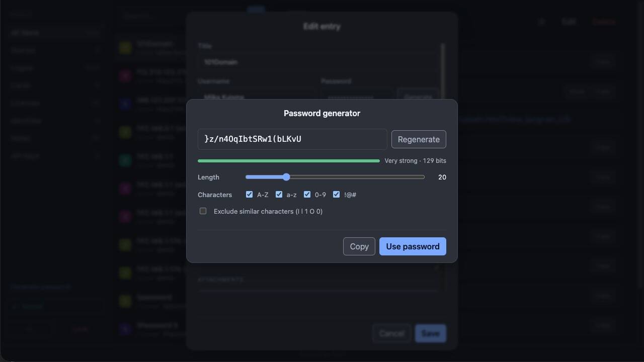The image size is (644, 362).
Task: Click Cancel in the Edit entry dialog
Action: [x=391, y=333]
